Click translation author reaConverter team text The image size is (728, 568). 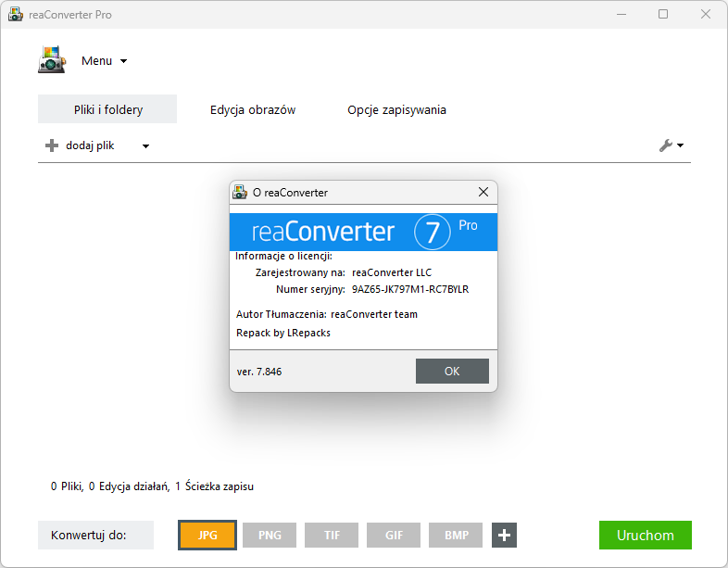coord(374,314)
